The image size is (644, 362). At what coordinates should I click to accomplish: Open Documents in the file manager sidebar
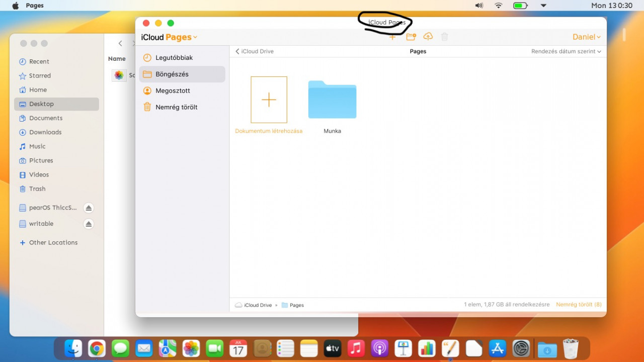point(56,118)
